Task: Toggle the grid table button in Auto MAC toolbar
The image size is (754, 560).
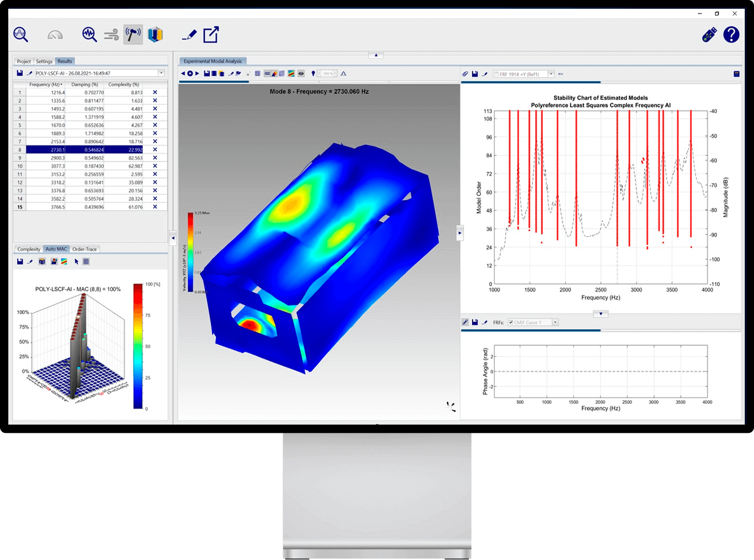Action: click(x=86, y=261)
